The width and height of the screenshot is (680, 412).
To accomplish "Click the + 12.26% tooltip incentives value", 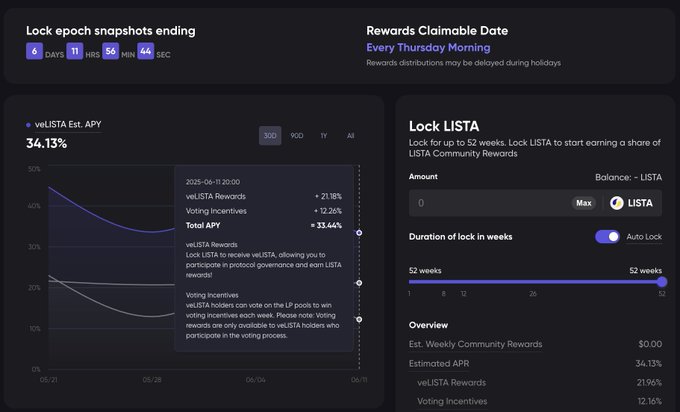I will click(328, 211).
